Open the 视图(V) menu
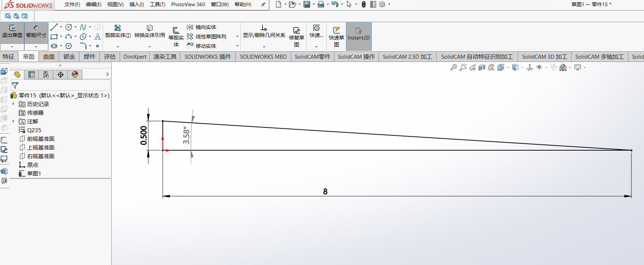The width and height of the screenshot is (644, 265). pos(115,4)
